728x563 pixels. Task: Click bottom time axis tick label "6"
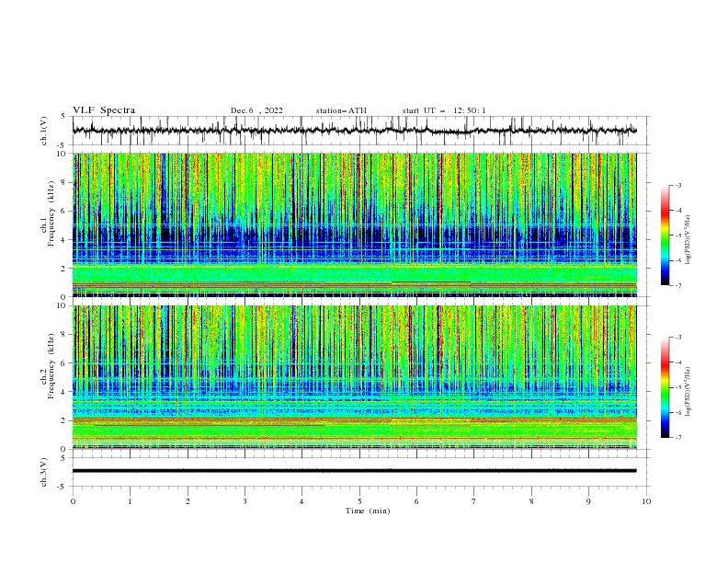416,501
